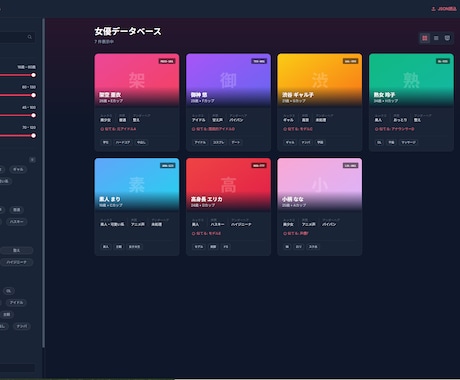The width and height of the screenshot is (460, 380).
Task: Click the similar-to link on purple 御 card
Action: (213, 129)
